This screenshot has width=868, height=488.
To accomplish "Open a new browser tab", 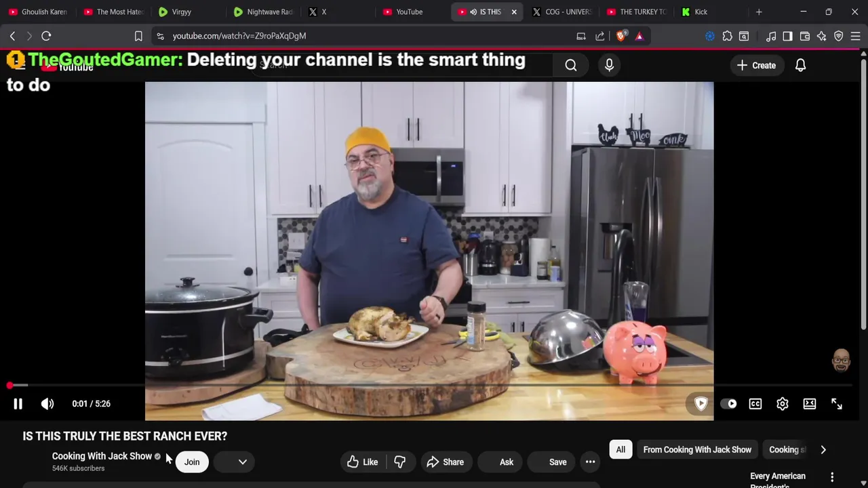I will (759, 12).
